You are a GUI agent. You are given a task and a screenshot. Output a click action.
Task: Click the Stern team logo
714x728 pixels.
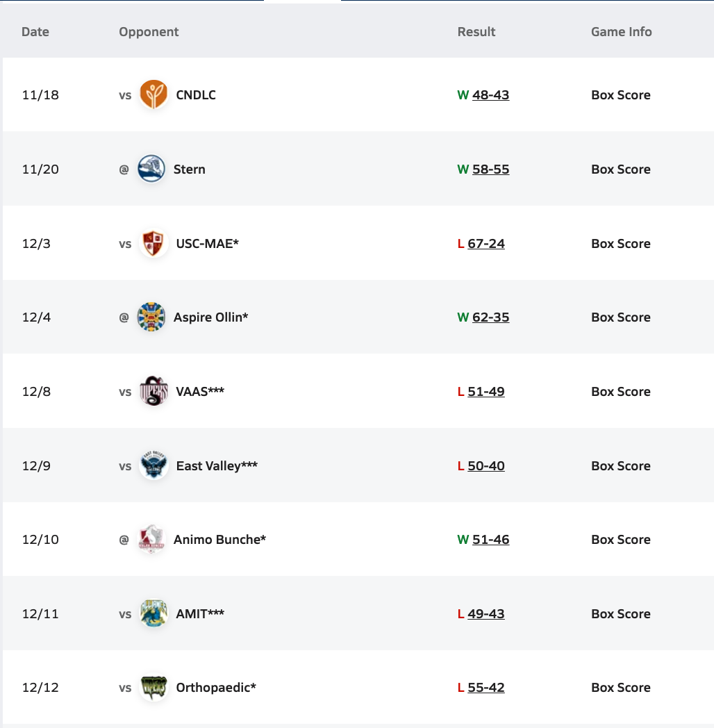(x=151, y=169)
